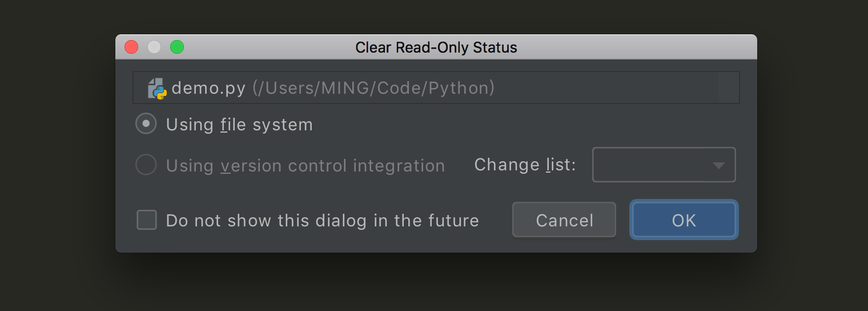
Task: Select the demo.py file name in the list
Action: (208, 88)
